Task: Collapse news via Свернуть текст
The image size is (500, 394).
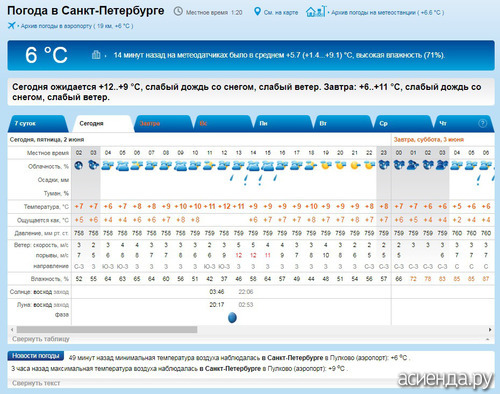Action: 36,383
